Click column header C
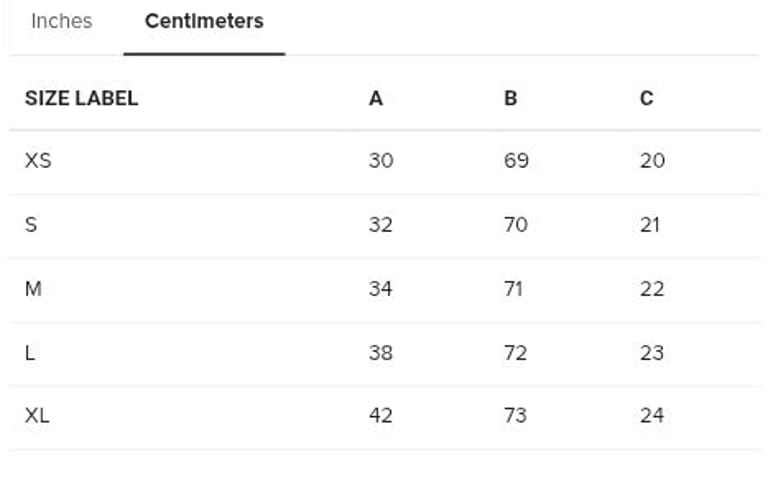Screen dimensions: 768x503 646,98
